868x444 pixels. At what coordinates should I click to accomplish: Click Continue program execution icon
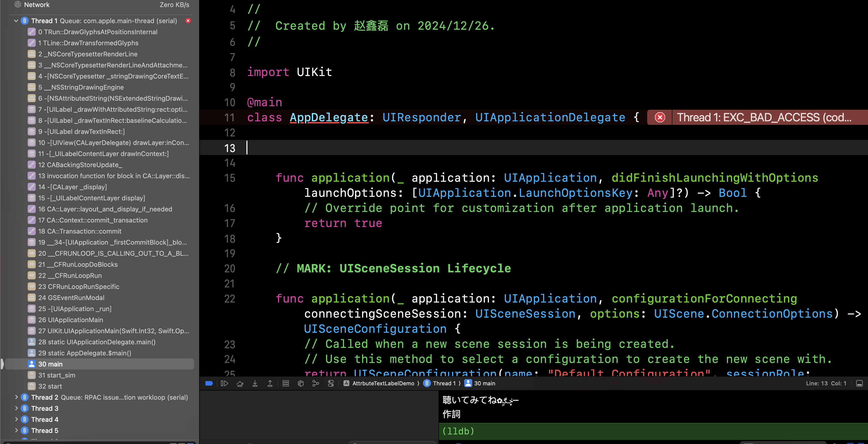(224, 383)
